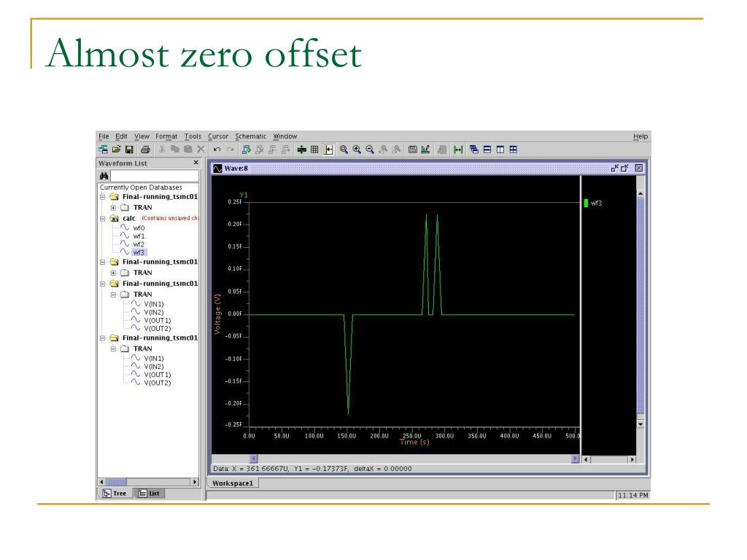Switch to the List view tab
Viewport: 747px width, 560px height.
pyautogui.click(x=149, y=494)
